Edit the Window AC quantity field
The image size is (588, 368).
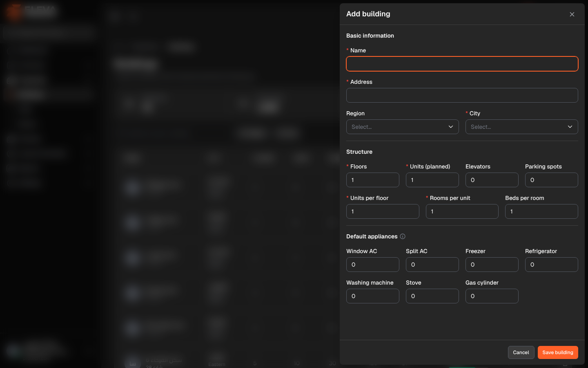point(373,265)
